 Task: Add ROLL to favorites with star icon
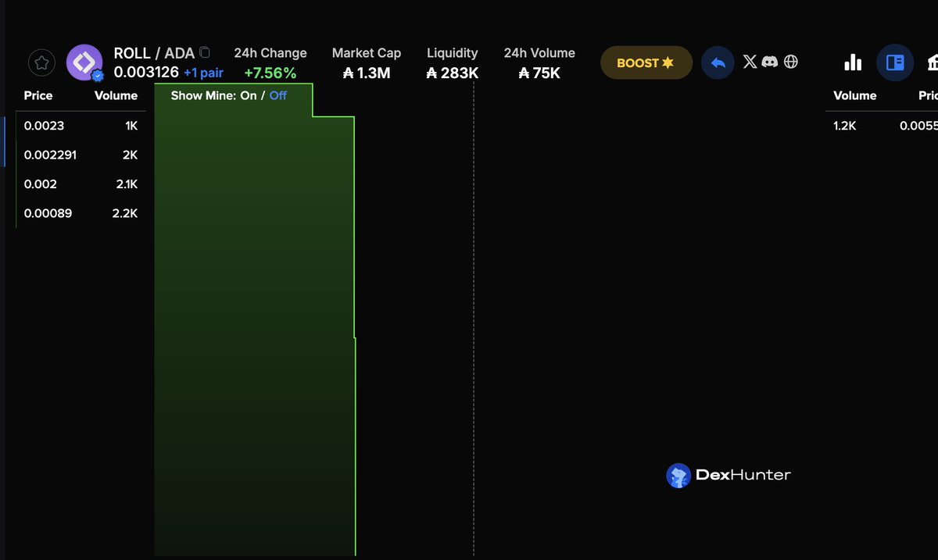42,63
